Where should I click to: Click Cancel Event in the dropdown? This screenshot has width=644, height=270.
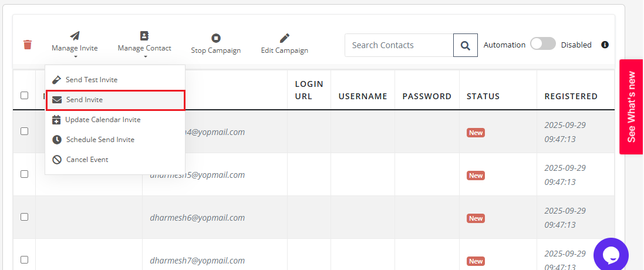coord(87,160)
